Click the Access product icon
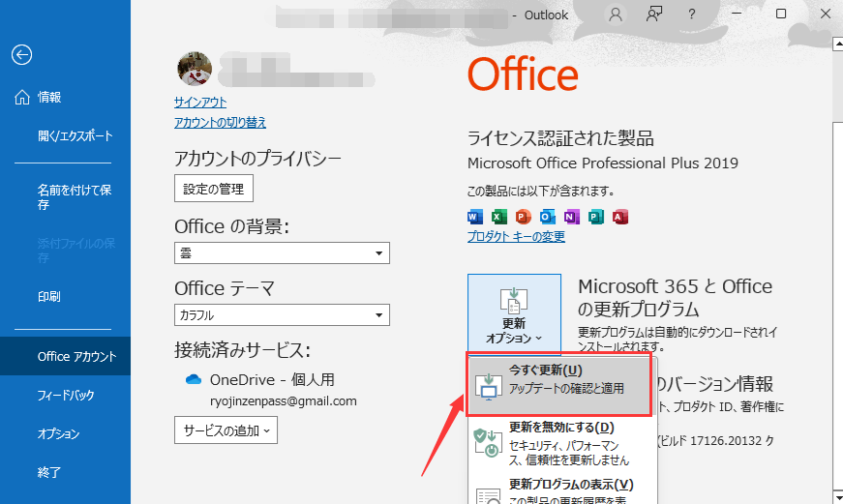843x504 pixels. pos(619,217)
